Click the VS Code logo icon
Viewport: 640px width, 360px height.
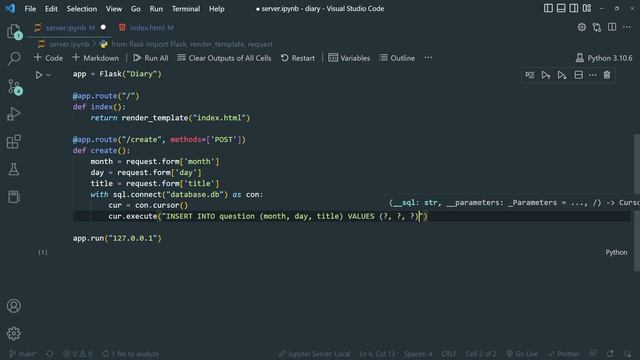pos(10,8)
